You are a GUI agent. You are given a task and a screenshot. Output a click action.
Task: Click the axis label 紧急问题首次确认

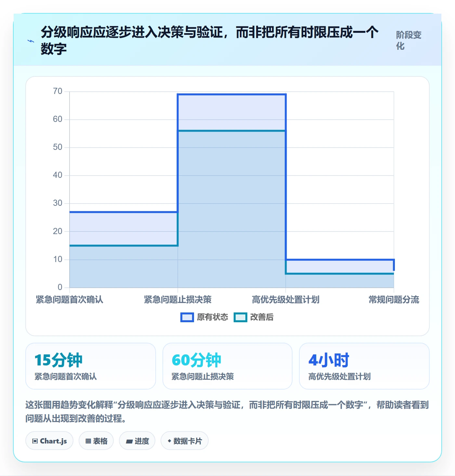click(70, 299)
